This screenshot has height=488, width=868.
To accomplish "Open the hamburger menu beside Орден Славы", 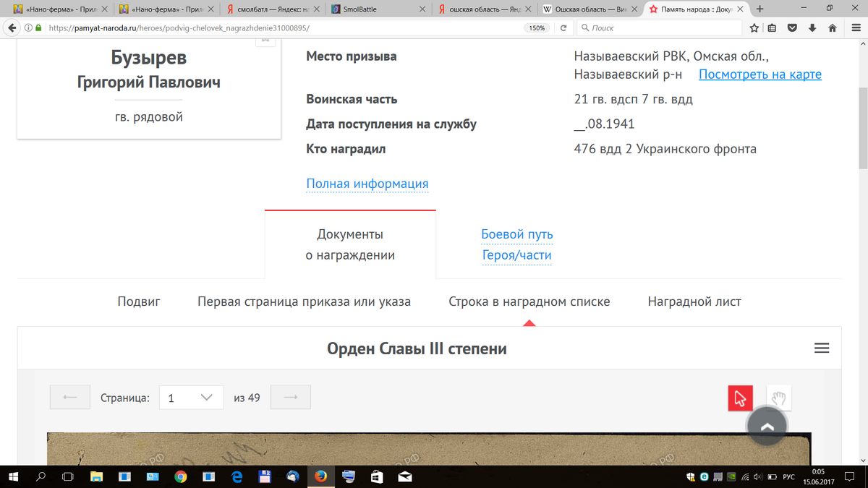I will [x=822, y=348].
